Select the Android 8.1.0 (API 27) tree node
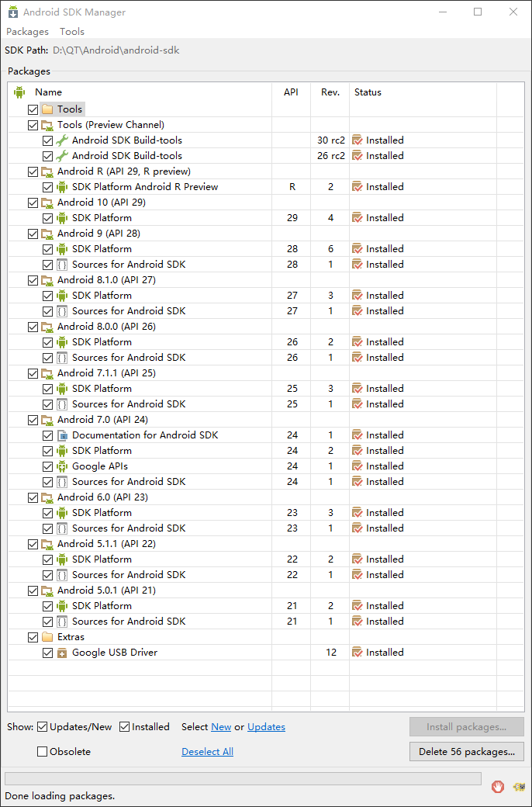This screenshot has width=532, height=807. 106,280
